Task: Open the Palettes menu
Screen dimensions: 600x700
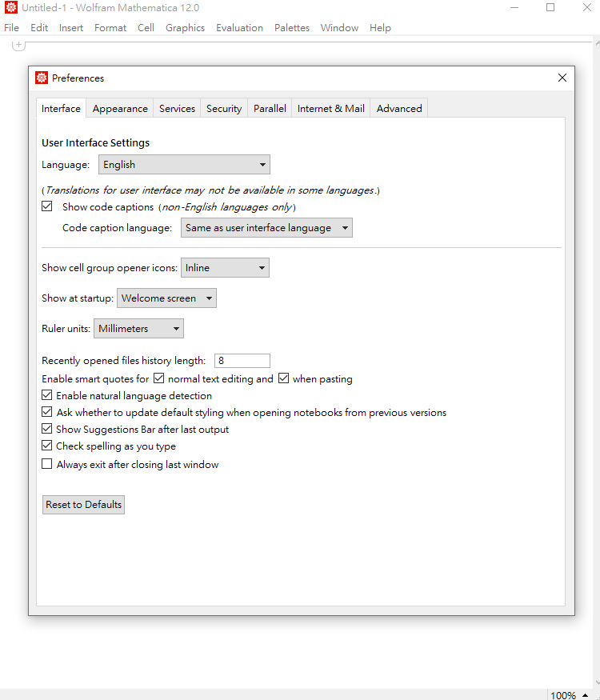Action: [292, 28]
